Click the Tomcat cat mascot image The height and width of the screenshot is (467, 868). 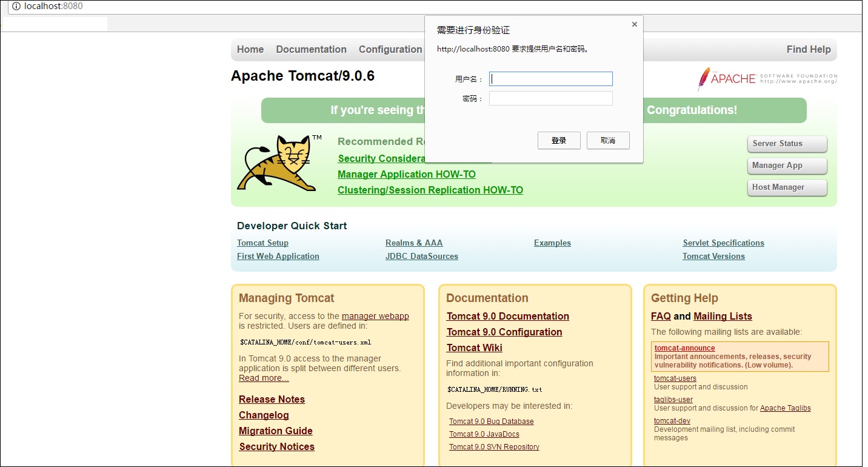click(279, 163)
